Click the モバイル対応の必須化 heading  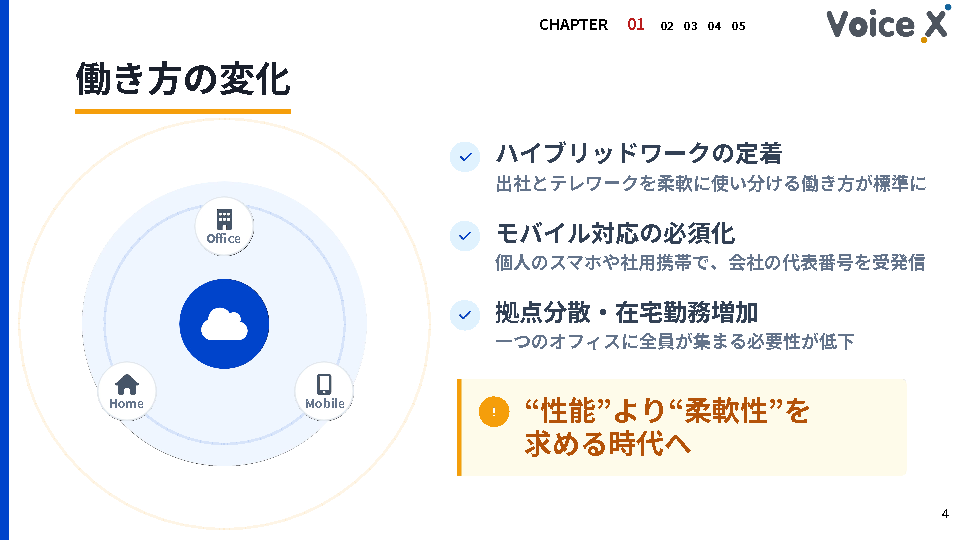(x=615, y=233)
